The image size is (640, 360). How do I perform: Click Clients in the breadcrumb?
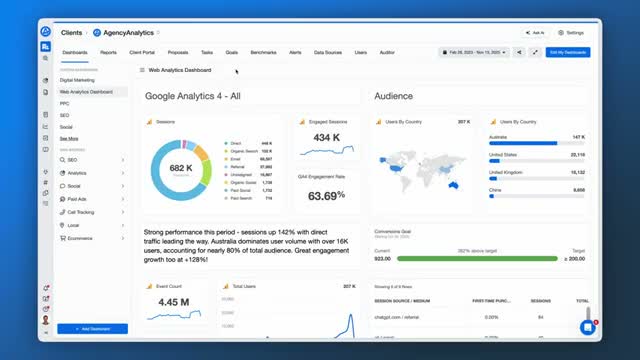tap(71, 33)
